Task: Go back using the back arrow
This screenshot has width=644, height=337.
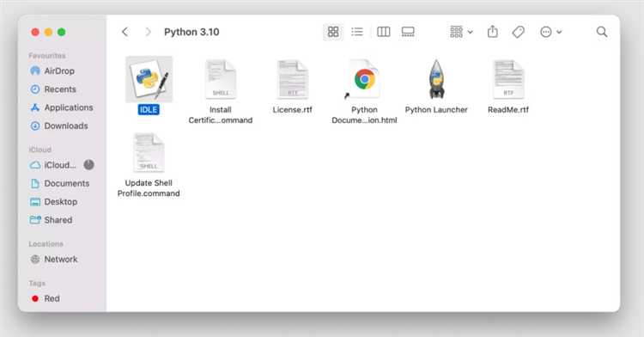Action: click(x=125, y=32)
